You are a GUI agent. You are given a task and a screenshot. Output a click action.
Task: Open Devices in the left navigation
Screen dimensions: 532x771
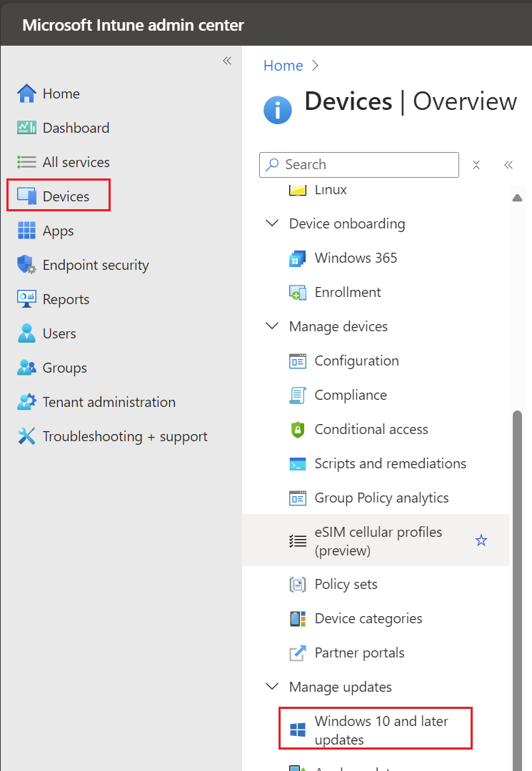pyautogui.click(x=66, y=196)
